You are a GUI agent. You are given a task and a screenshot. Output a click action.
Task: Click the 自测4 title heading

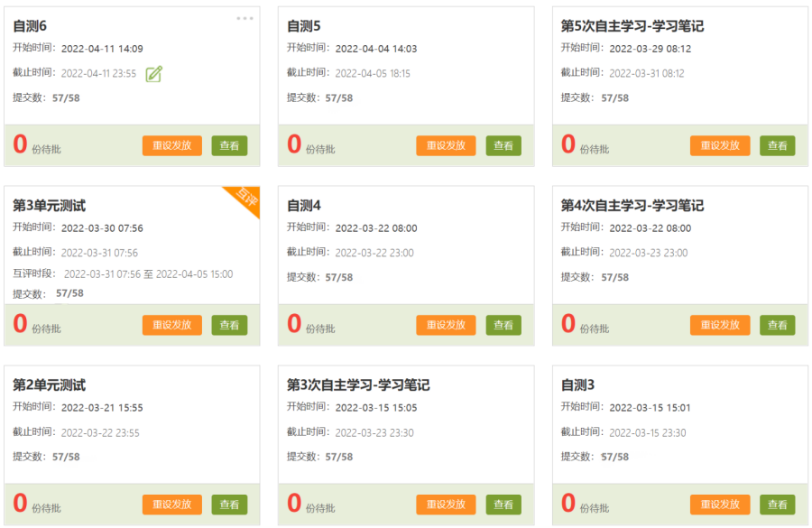point(304,206)
